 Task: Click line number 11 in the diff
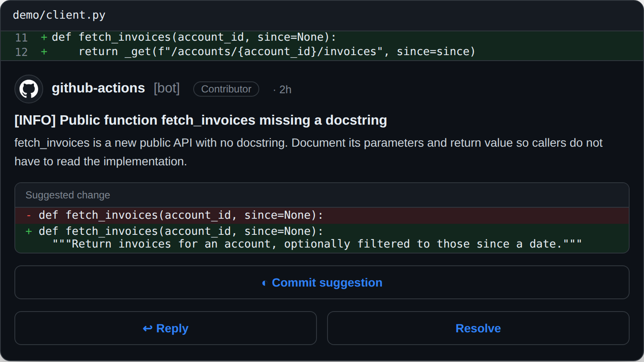pos(21,38)
